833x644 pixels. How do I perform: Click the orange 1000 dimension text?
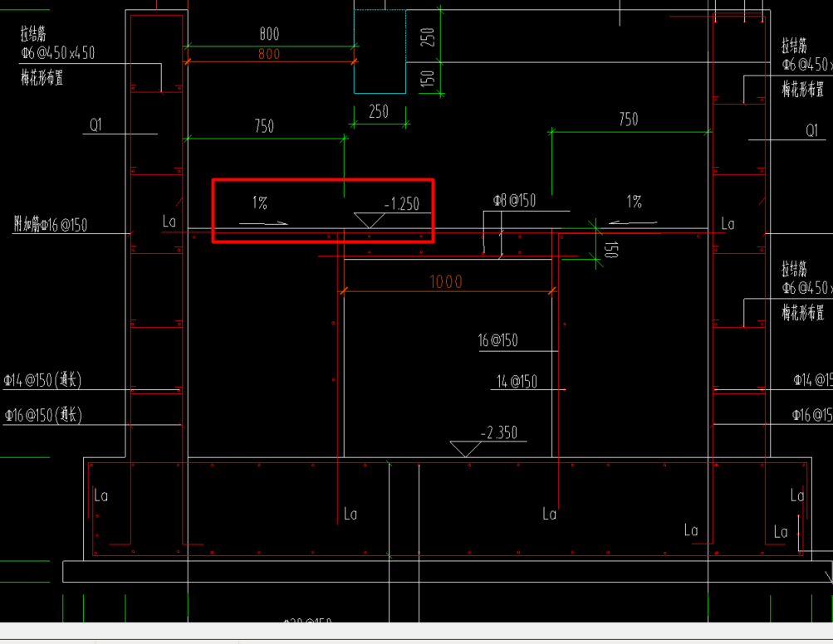coord(446,281)
